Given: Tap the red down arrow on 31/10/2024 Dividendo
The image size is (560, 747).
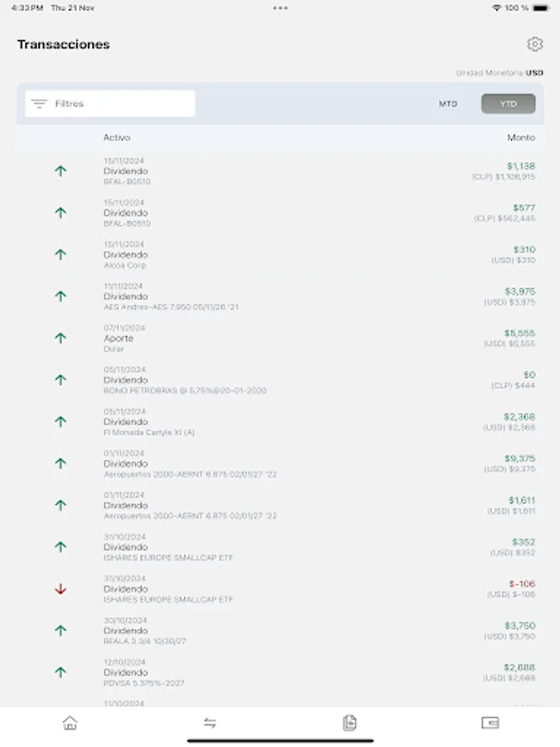Looking at the screenshot, I should tap(61, 588).
